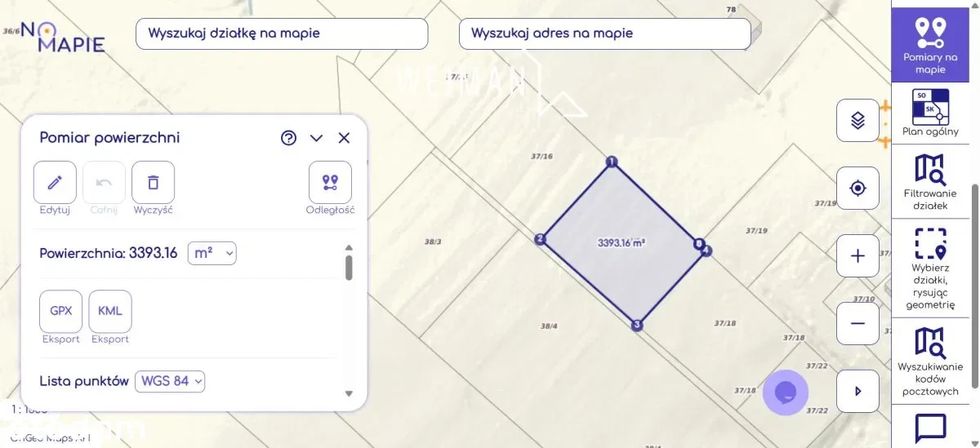Open the map layers button
This screenshot has width=980, height=448.
[857, 121]
